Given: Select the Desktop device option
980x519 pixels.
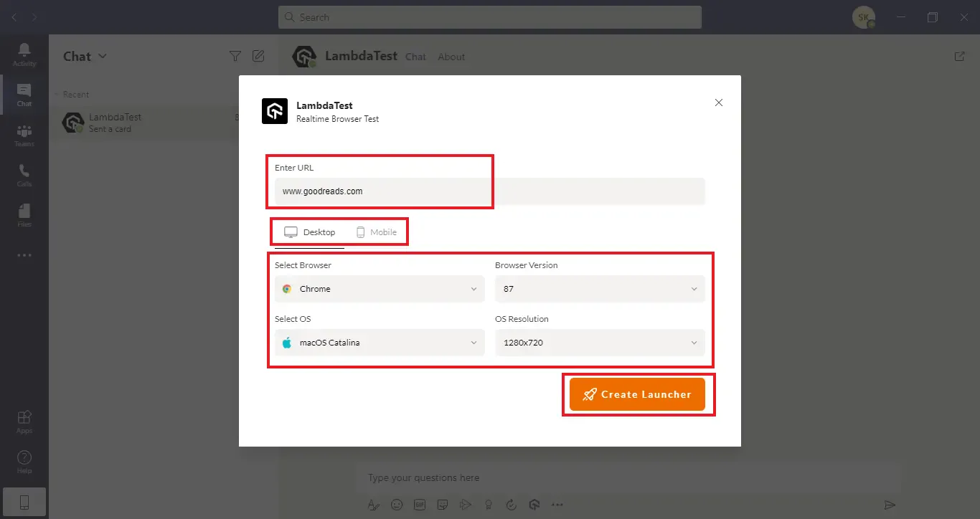Looking at the screenshot, I should (x=310, y=232).
